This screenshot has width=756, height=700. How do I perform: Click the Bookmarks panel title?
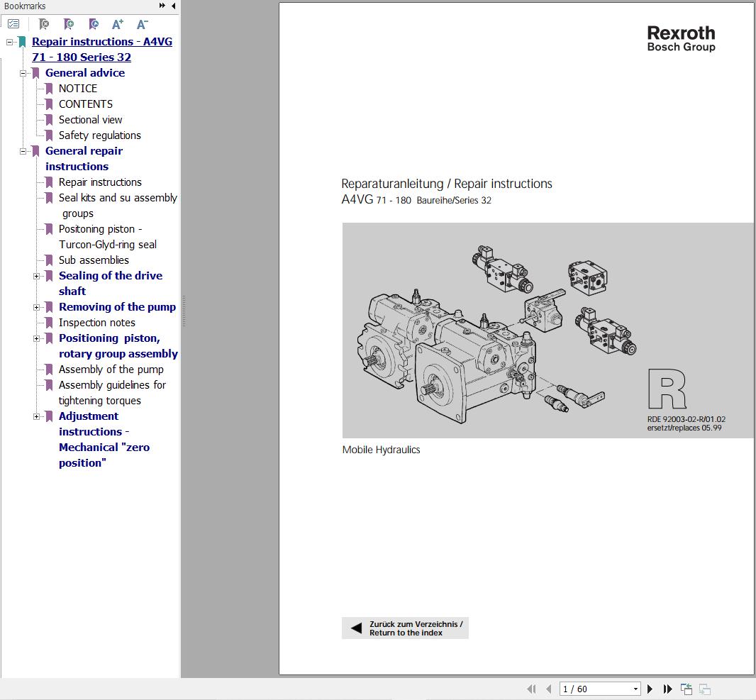click(x=25, y=6)
